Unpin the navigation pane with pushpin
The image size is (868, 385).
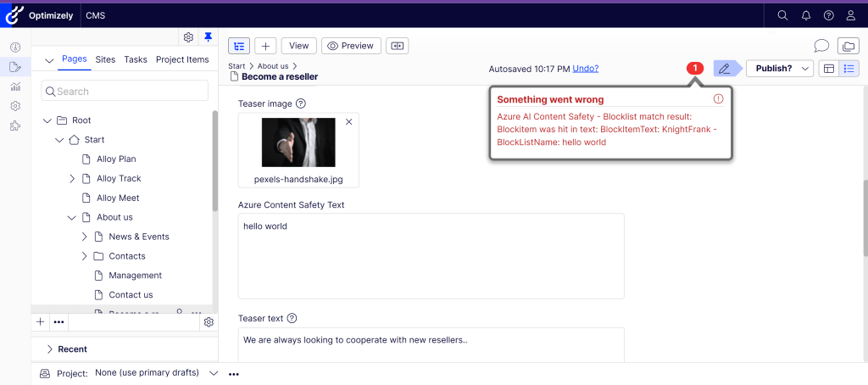[209, 37]
